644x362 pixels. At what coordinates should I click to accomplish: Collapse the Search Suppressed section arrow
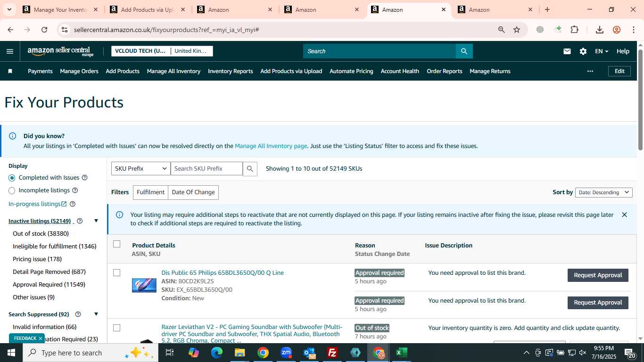coord(96,314)
